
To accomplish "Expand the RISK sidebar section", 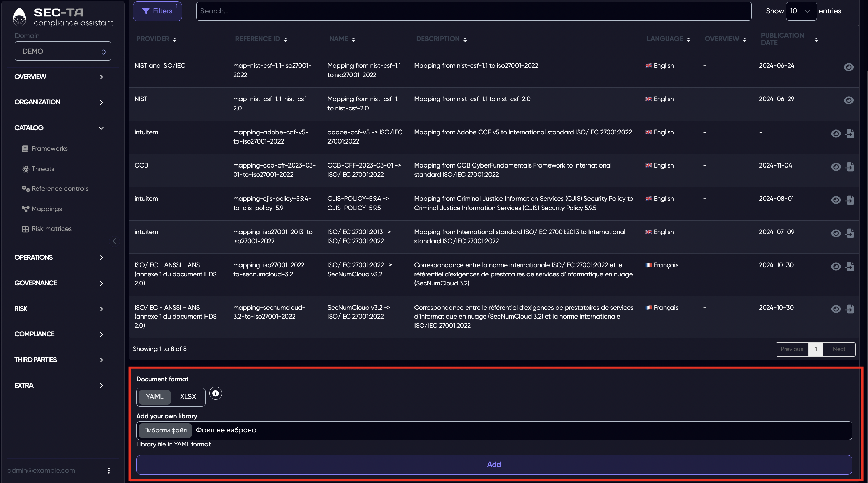I will click(59, 309).
